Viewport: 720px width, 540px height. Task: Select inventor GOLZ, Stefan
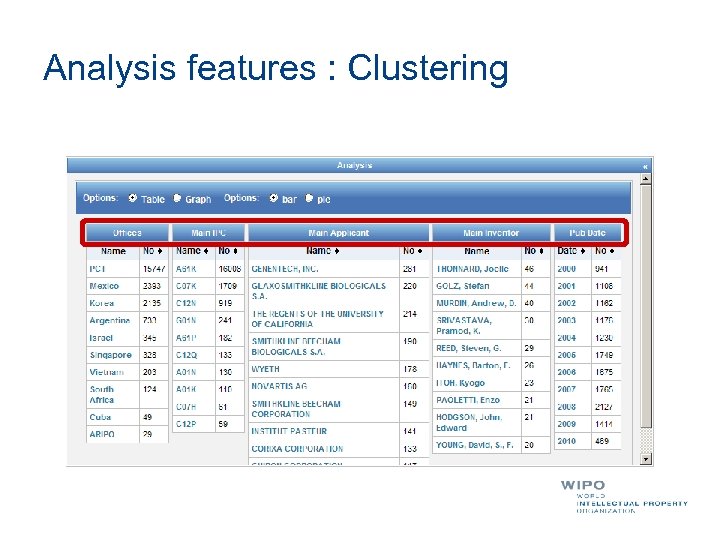(x=462, y=286)
